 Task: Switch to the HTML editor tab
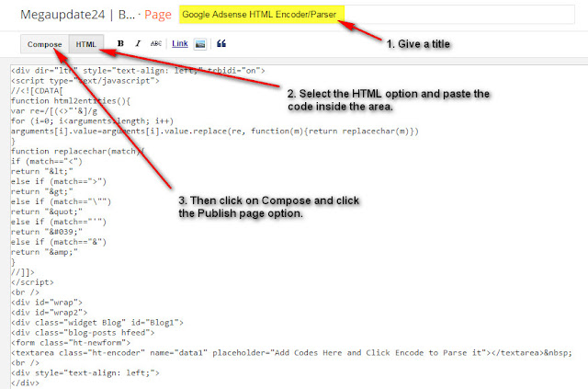(x=86, y=44)
